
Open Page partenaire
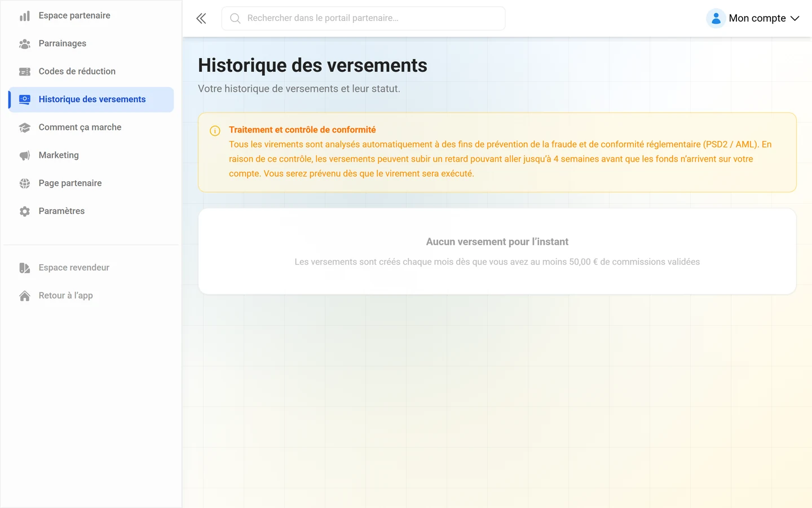click(91, 183)
